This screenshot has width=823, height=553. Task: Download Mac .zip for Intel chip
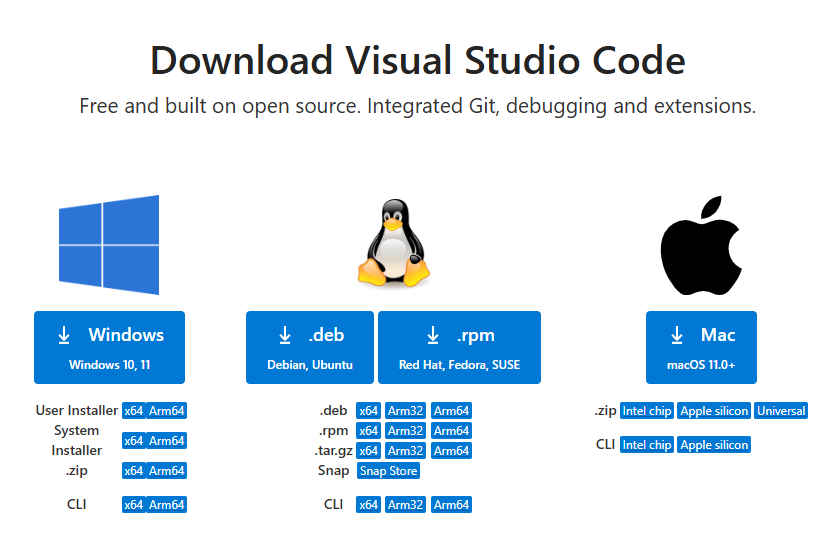pyautogui.click(x=646, y=411)
